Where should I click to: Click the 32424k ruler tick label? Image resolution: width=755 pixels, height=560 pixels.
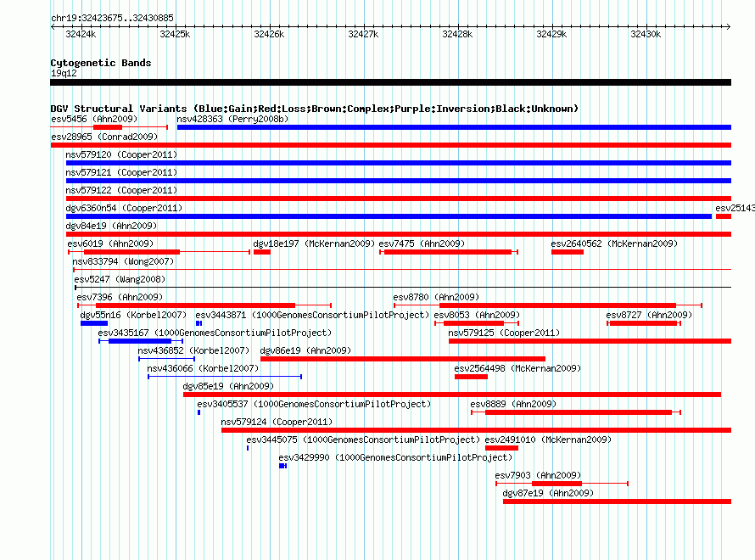[81, 34]
